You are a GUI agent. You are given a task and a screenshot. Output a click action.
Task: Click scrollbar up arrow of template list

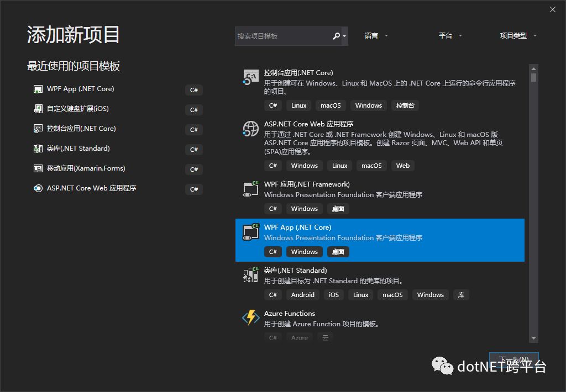pyautogui.click(x=533, y=69)
